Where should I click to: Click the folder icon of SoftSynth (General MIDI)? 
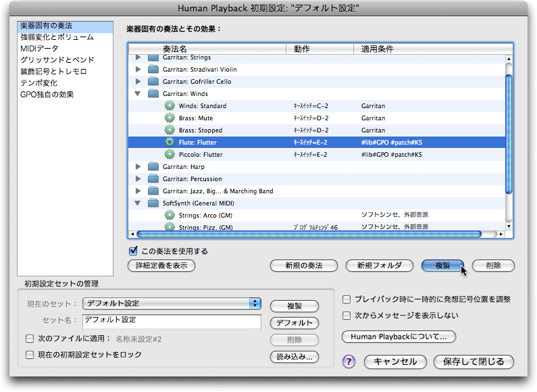(x=153, y=203)
